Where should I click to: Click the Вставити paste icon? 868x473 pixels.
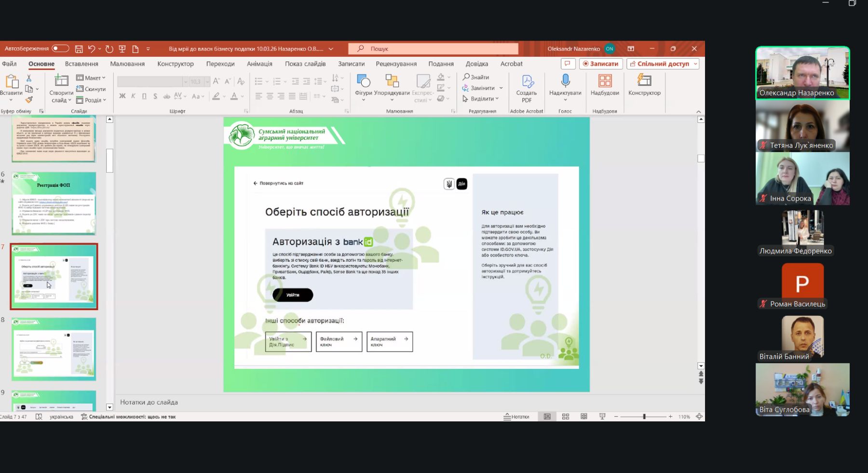[x=12, y=81]
